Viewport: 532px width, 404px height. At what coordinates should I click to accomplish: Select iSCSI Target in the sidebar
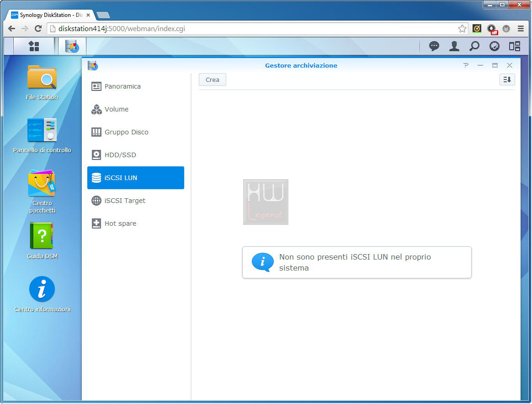point(136,201)
